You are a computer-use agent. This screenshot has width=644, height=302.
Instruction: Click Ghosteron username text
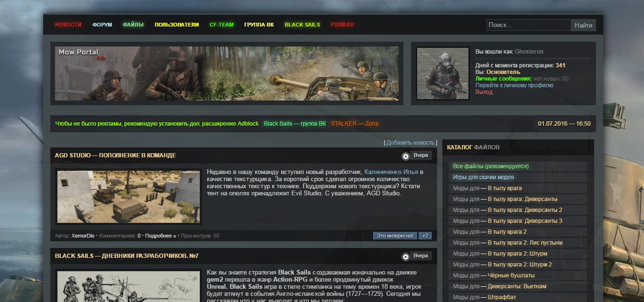point(529,52)
